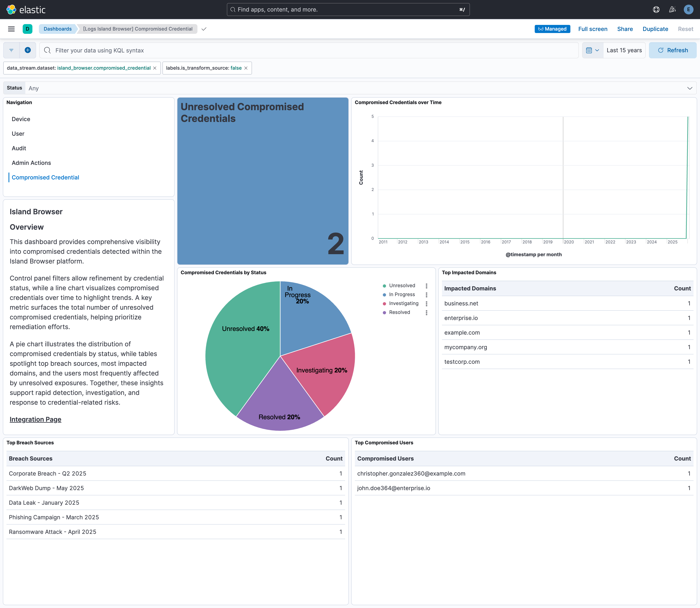Expand the checkmark dropdown beside the dashboard title
This screenshot has width=700, height=608.
[204, 29]
